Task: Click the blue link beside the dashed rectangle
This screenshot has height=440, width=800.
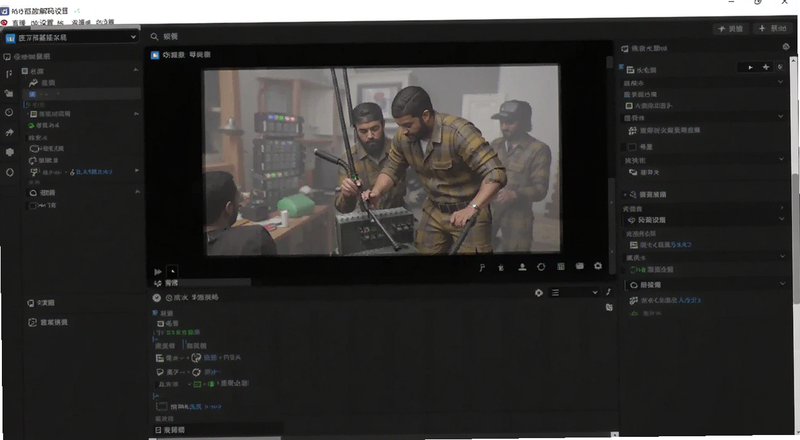Action: pos(205,407)
